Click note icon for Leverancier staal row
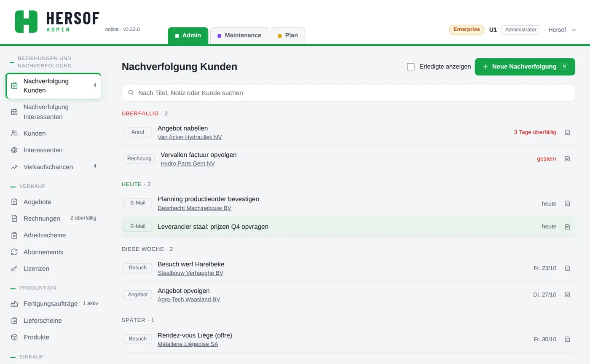 click(568, 227)
